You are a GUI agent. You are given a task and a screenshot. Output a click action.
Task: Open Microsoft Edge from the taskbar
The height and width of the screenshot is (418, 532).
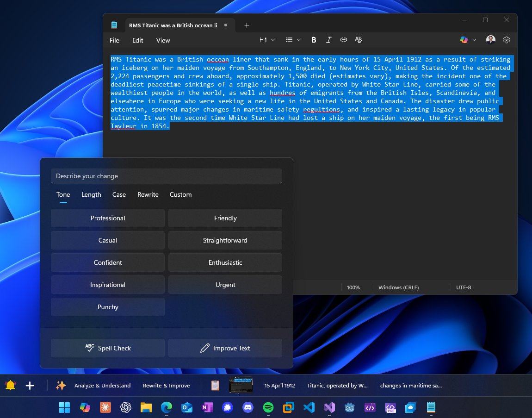point(166,407)
